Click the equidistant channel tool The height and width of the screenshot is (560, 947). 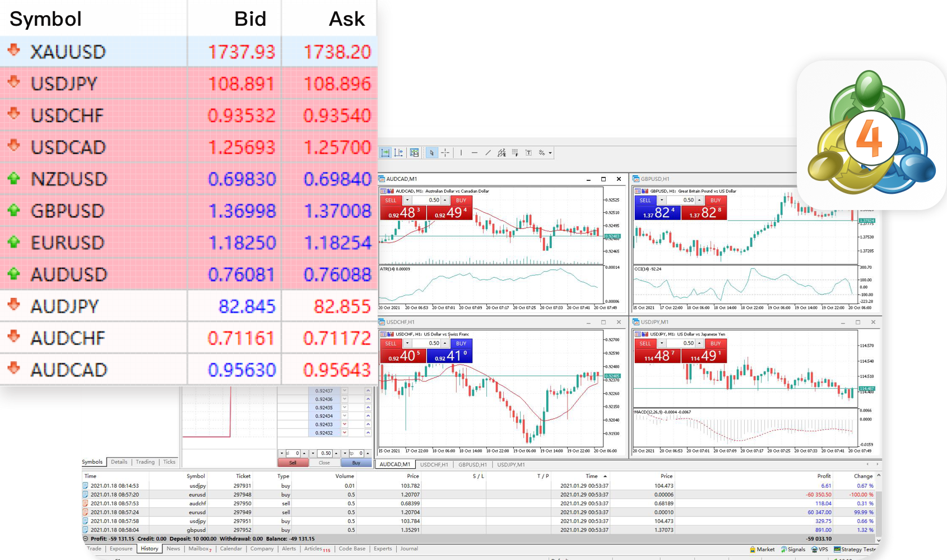click(x=502, y=153)
